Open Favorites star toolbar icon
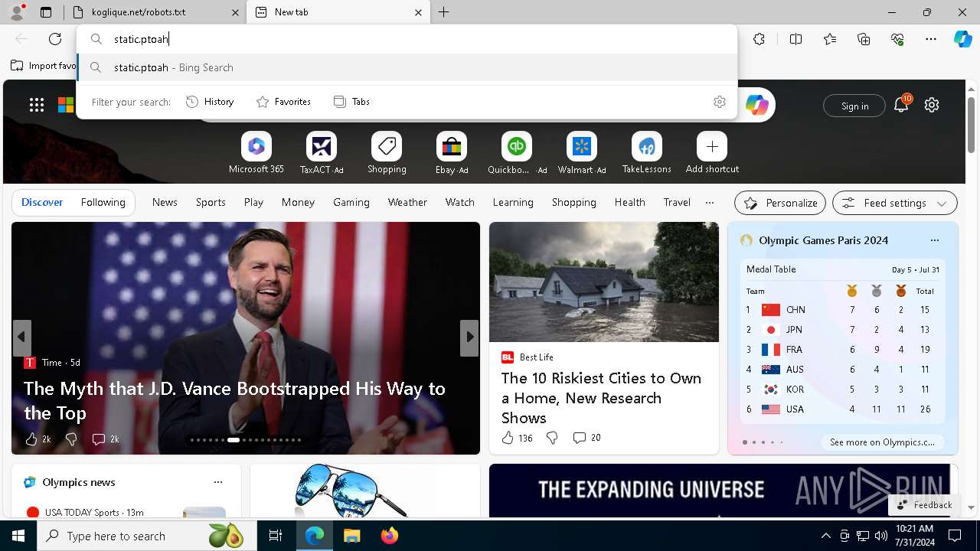Viewport: 980px width, 551px height. 830,39
